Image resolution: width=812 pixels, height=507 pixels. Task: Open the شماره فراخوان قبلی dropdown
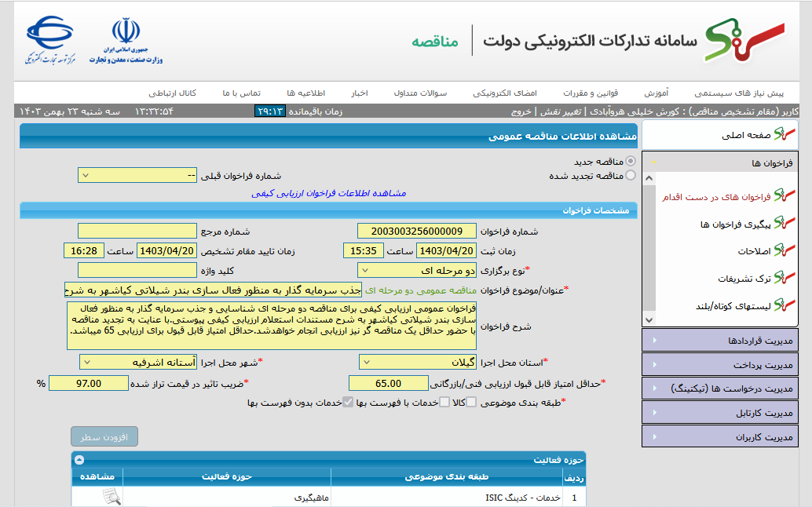pyautogui.click(x=137, y=175)
